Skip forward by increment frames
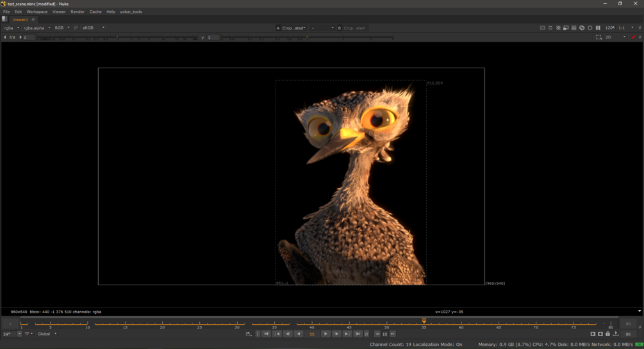The width and height of the screenshot is (644, 349). point(393,334)
